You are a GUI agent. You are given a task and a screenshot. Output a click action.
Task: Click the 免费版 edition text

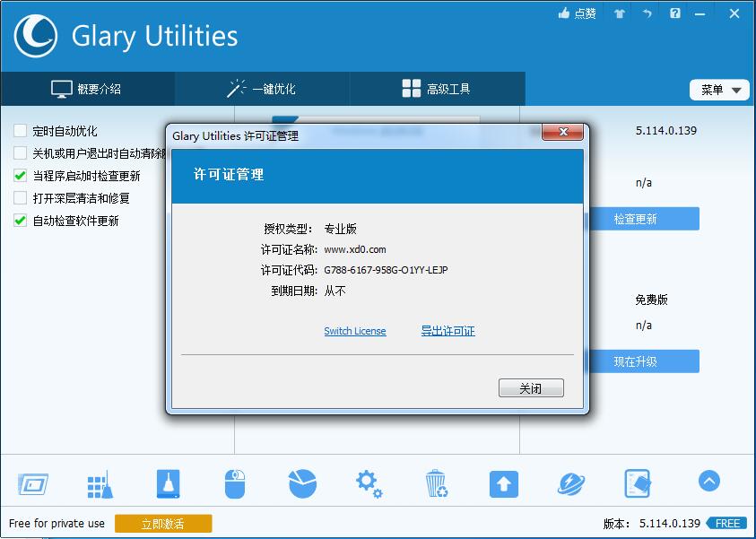point(651,300)
